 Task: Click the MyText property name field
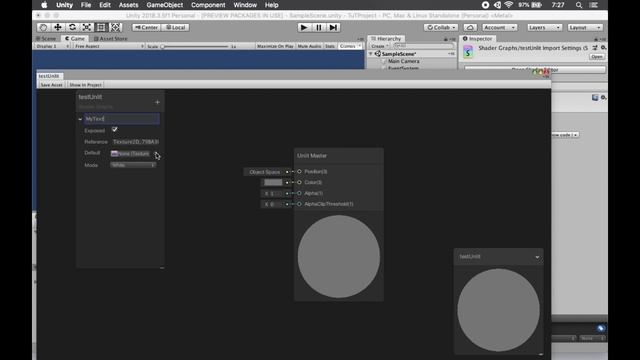click(122, 119)
